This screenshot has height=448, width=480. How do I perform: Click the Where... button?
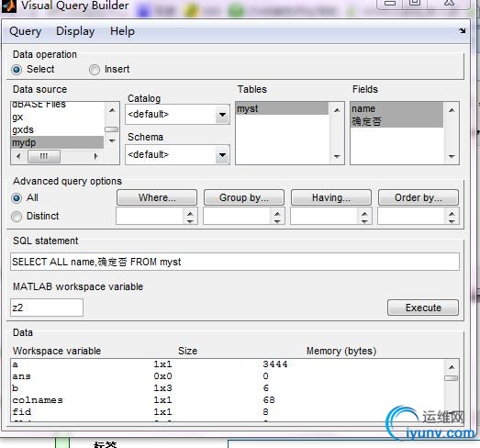157,197
